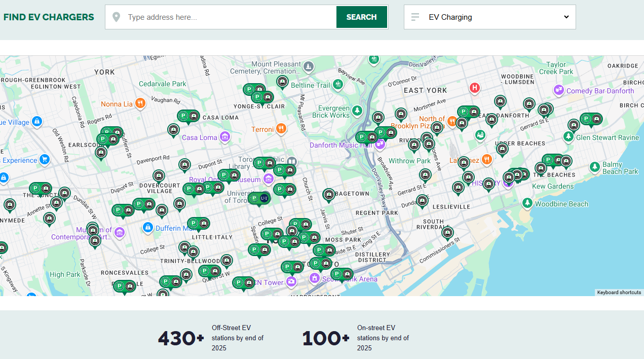Select the Dufferin Mall shopping marker
Image resolution: width=644 pixels, height=359 pixels.
pyautogui.click(x=148, y=228)
